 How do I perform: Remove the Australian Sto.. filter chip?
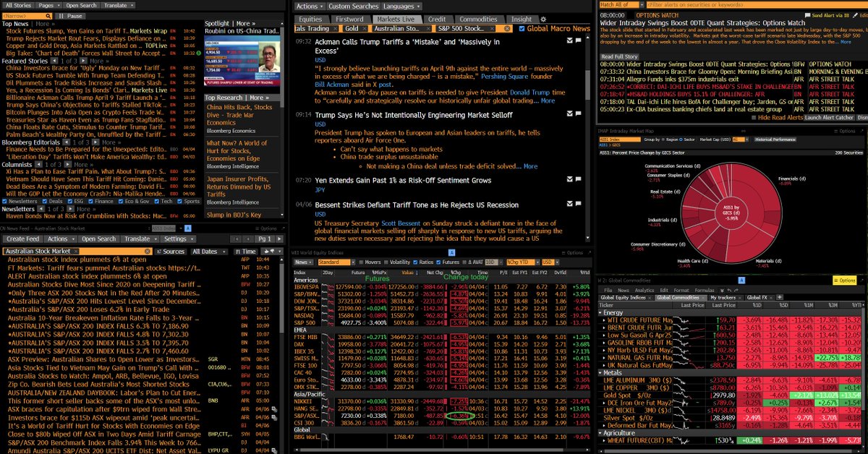(429, 28)
